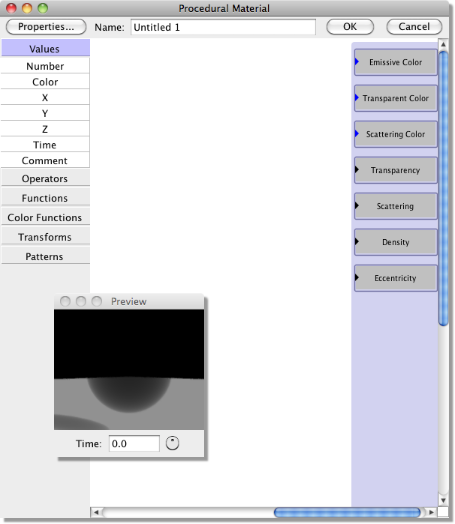Pick the Color value module
Image resolution: width=455 pixels, height=524 pixels.
pyautogui.click(x=45, y=82)
